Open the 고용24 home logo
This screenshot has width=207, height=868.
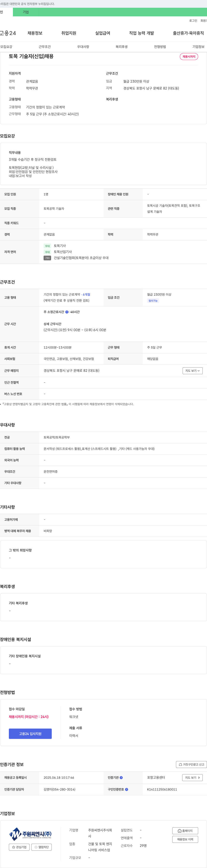(8, 33)
